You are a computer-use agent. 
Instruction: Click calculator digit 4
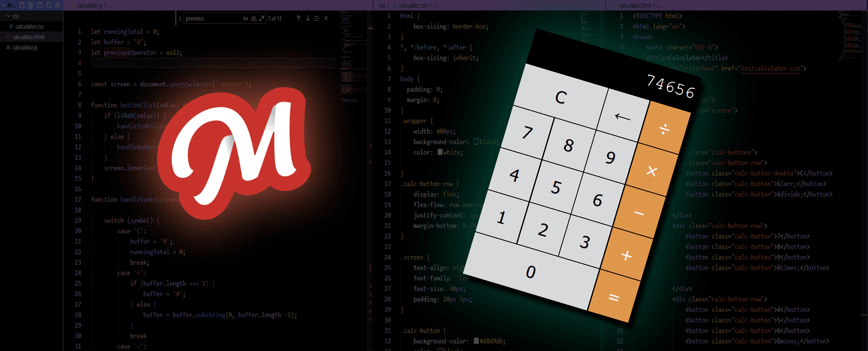pos(514,175)
